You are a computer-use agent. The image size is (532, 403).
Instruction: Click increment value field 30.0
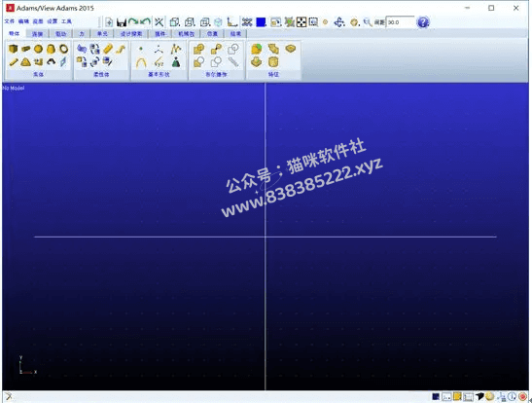tap(401, 22)
